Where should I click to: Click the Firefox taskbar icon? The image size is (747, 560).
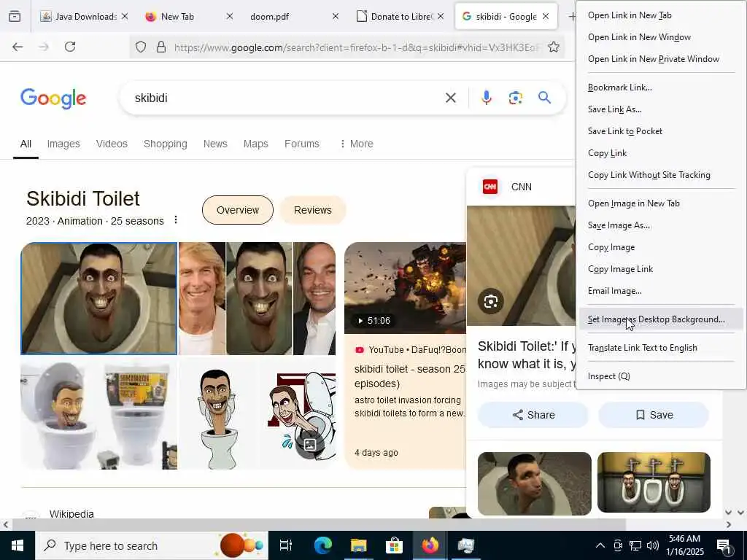click(430, 545)
